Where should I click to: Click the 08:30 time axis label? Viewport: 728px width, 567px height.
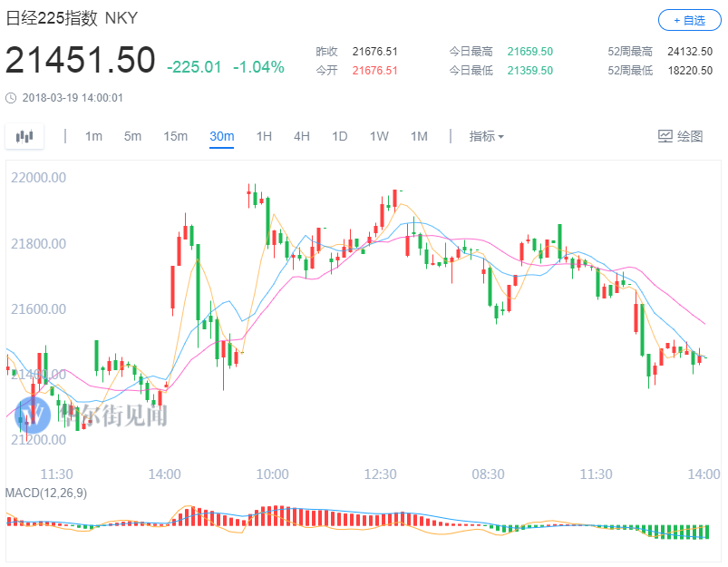point(488,474)
